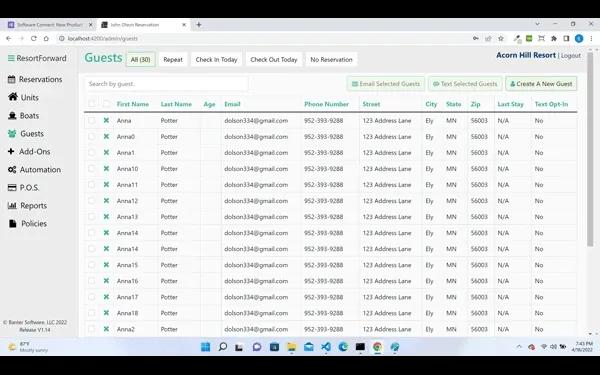Open P.O.S. via the credit card icon
This screenshot has width=600, height=375.
coord(12,188)
